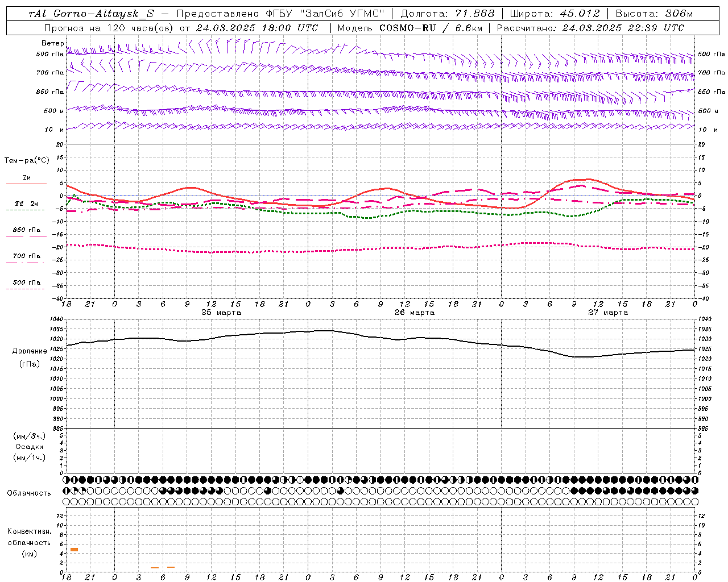Click the longitude value Долгота: 71.868

pos(448,14)
